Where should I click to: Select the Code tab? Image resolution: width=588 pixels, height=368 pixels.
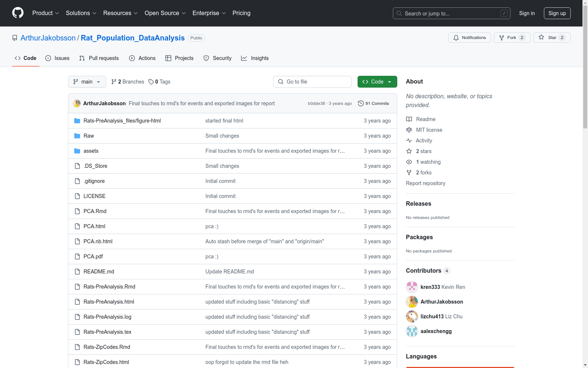pyautogui.click(x=26, y=58)
